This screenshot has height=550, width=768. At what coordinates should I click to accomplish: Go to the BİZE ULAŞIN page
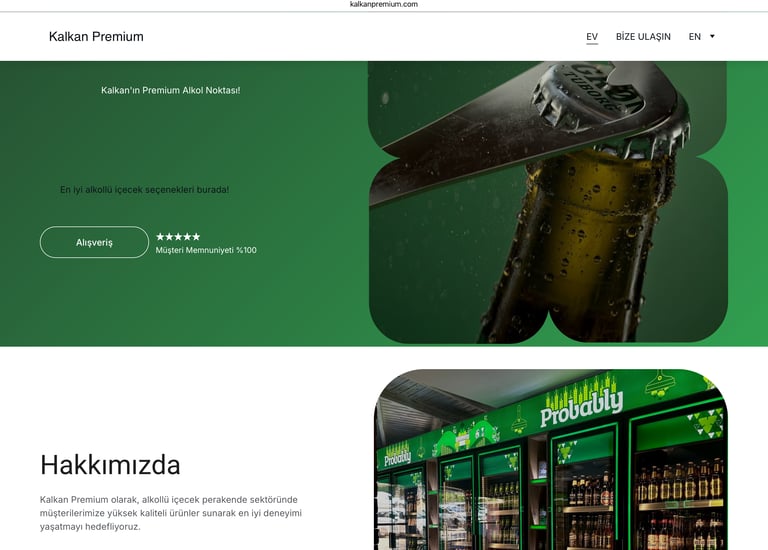click(x=643, y=37)
